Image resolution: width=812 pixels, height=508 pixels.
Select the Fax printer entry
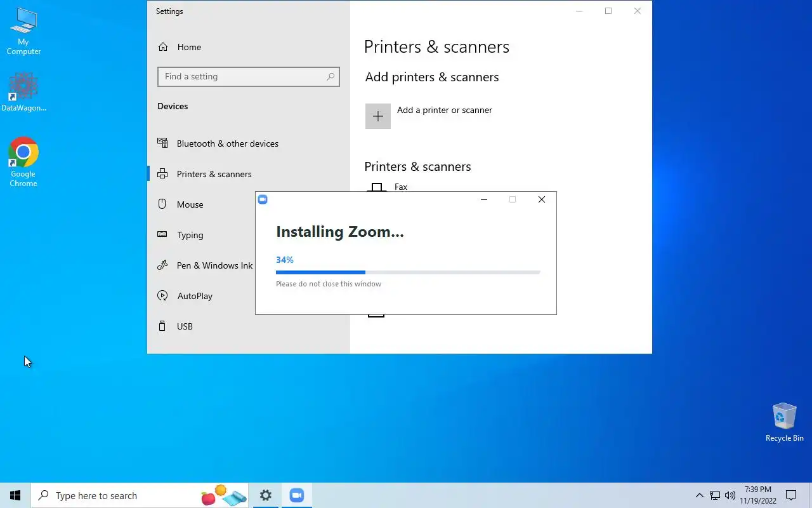pyautogui.click(x=401, y=187)
